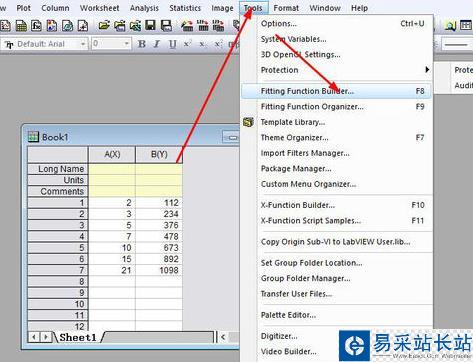
Task: Select Copy Origin Sub-VI to LabVIEW entry
Action: pyautogui.click(x=337, y=242)
